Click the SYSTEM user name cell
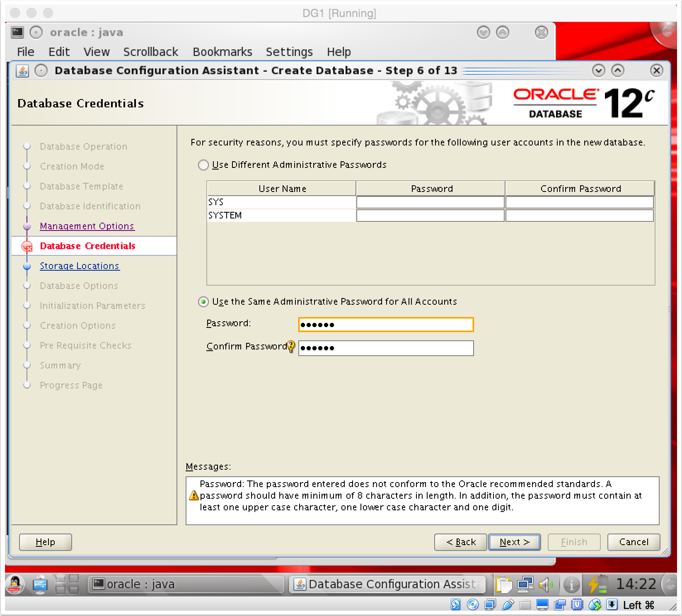The image size is (682, 616). (x=281, y=216)
